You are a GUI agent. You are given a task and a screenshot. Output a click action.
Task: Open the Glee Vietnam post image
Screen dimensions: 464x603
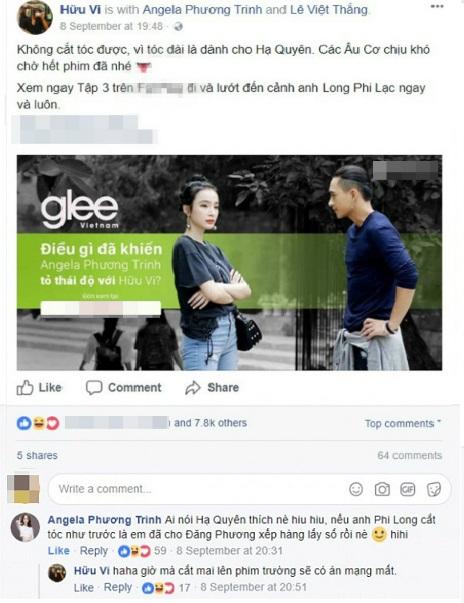[229, 263]
